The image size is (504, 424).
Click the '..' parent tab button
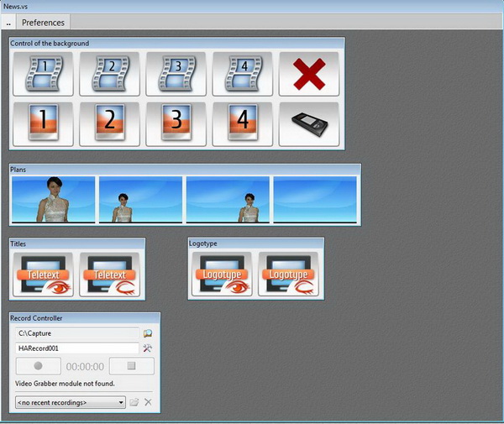(x=8, y=23)
